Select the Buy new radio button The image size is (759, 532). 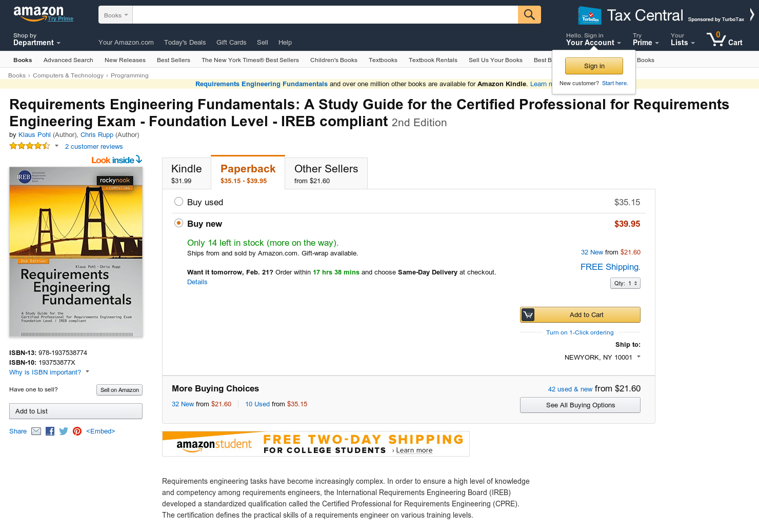(178, 223)
